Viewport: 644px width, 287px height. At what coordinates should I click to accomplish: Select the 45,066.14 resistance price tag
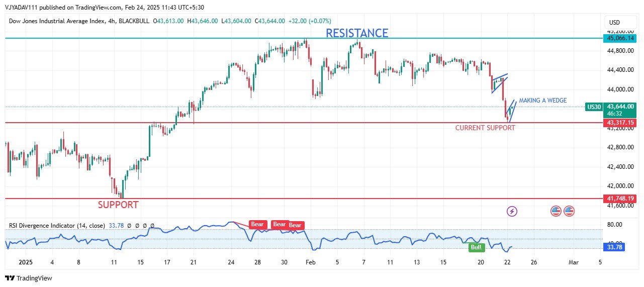(x=620, y=38)
